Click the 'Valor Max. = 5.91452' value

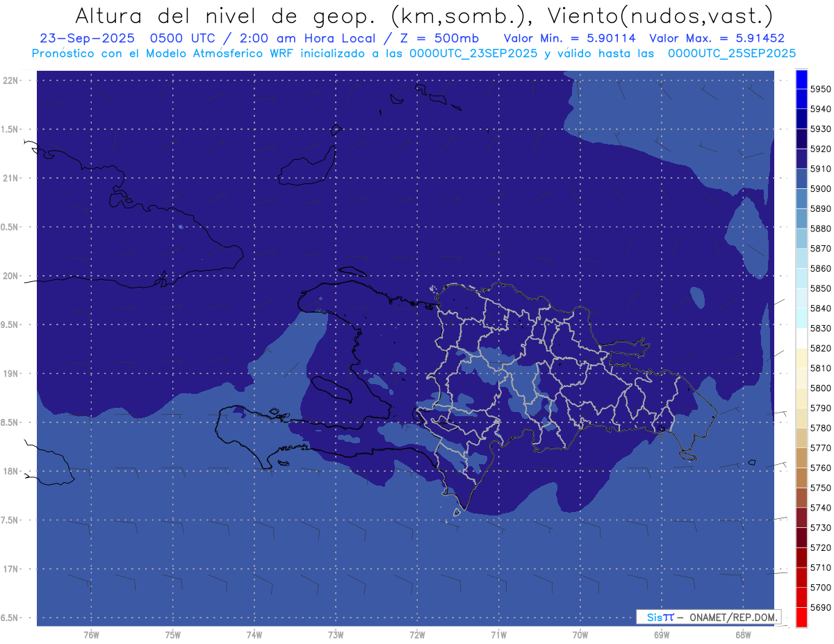(x=717, y=38)
